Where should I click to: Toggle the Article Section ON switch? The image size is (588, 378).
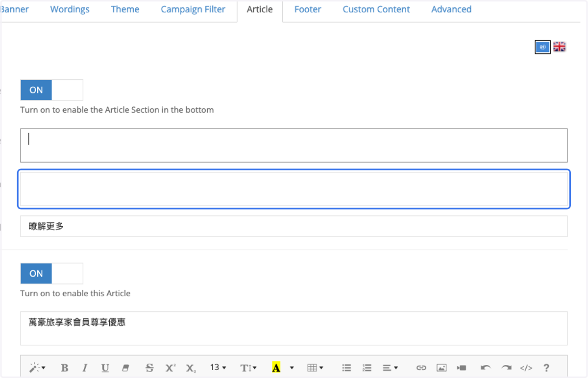[51, 90]
